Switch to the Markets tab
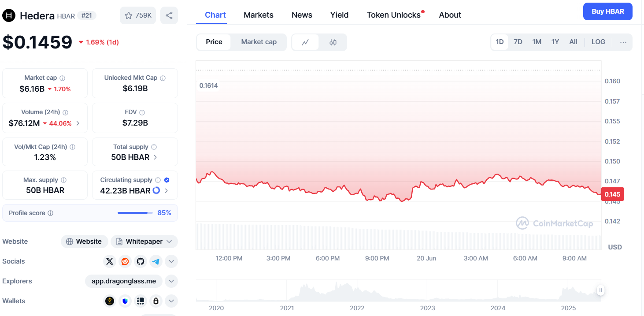The width and height of the screenshot is (644, 316). [259, 15]
